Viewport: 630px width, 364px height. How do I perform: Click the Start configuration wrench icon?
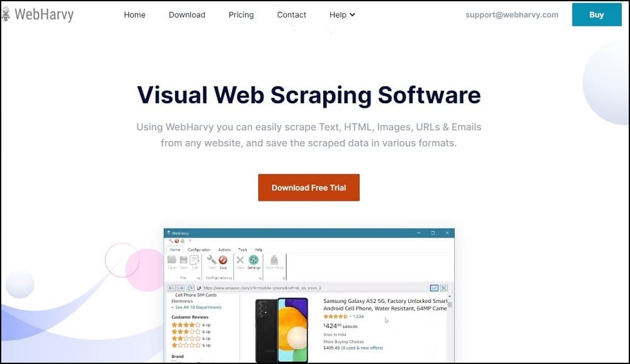coord(212,263)
